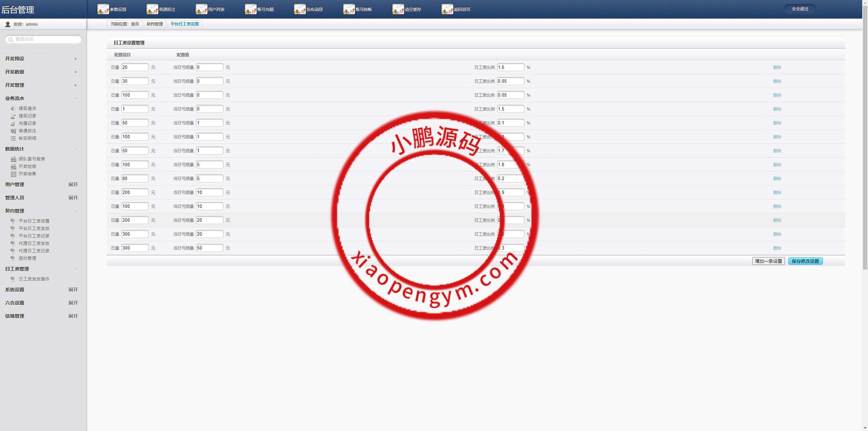Click the search magnifier icon in 查找会员 box
Image resolution: width=868 pixels, height=431 pixels.
click(x=11, y=40)
